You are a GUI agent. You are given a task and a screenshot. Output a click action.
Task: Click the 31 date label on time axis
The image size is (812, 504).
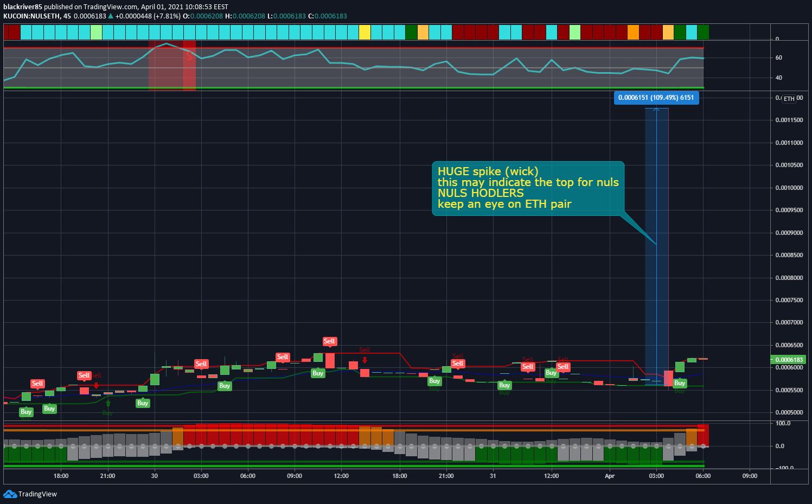[x=493, y=476]
